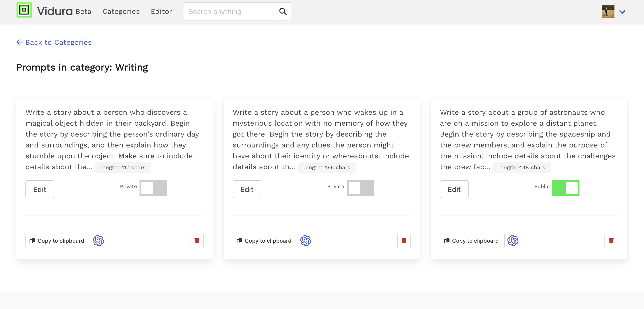Open ChatGPT icon on magical object prompt
644x309 pixels.
(98, 241)
